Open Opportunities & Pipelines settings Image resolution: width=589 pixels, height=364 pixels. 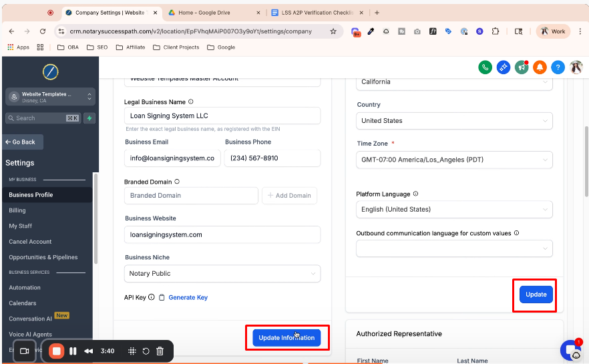pos(43,257)
